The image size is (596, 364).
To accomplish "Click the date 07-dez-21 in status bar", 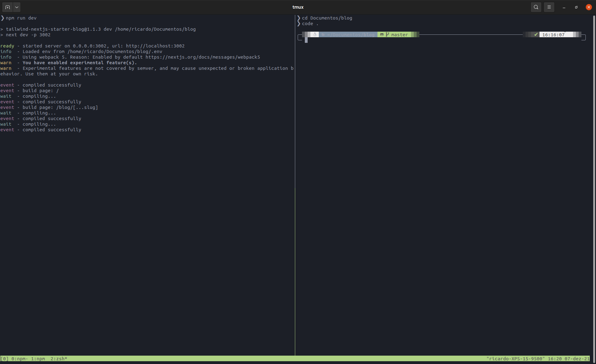I will (x=577, y=359).
